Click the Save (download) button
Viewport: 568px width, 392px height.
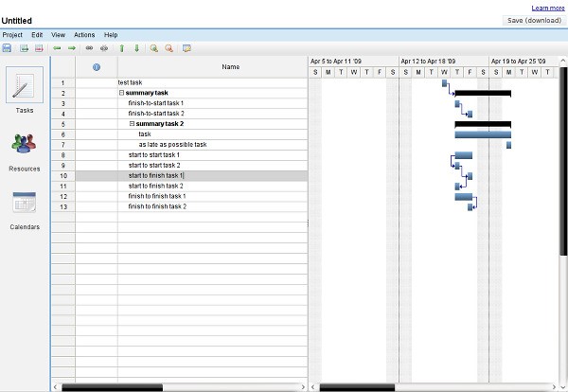click(x=533, y=20)
